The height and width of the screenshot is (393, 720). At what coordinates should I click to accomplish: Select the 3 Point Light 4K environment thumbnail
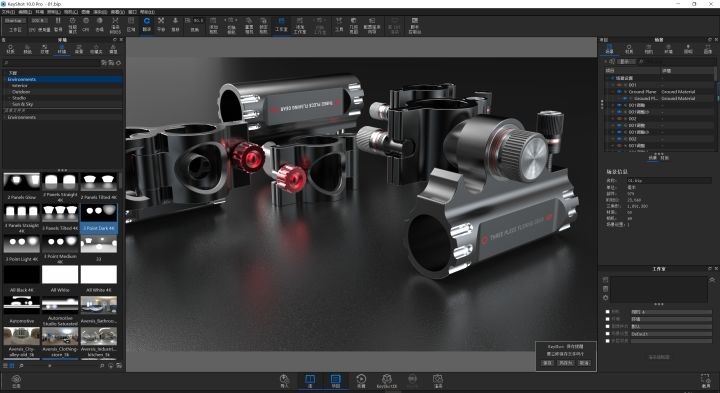(x=22, y=245)
